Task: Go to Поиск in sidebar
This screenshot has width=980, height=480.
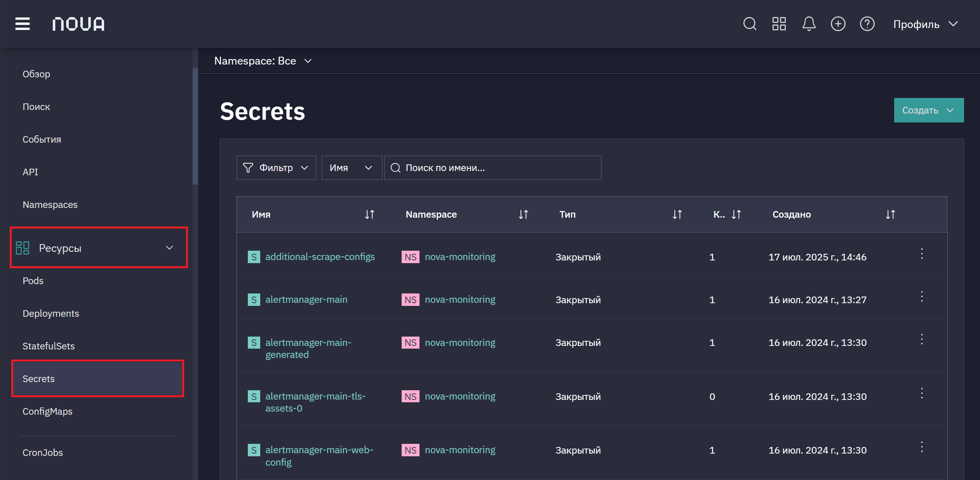Action: pyautogui.click(x=37, y=106)
